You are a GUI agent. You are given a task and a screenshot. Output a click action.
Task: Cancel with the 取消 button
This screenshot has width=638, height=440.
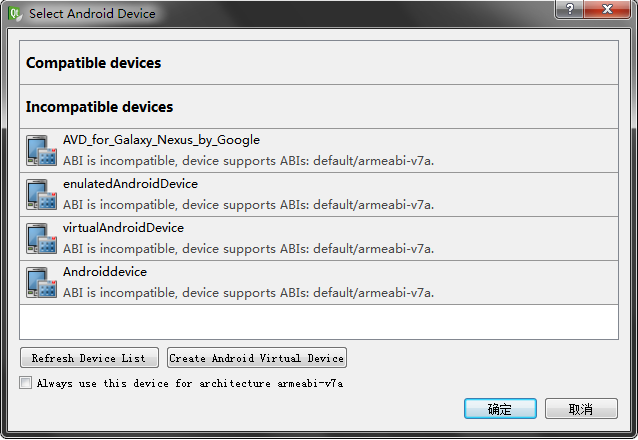point(581,409)
